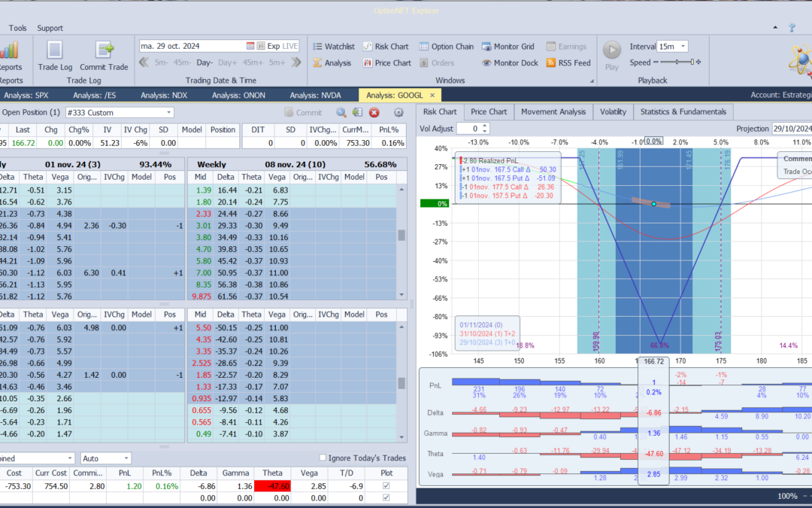
Task: Click the trading date input field
Action: 192,46
